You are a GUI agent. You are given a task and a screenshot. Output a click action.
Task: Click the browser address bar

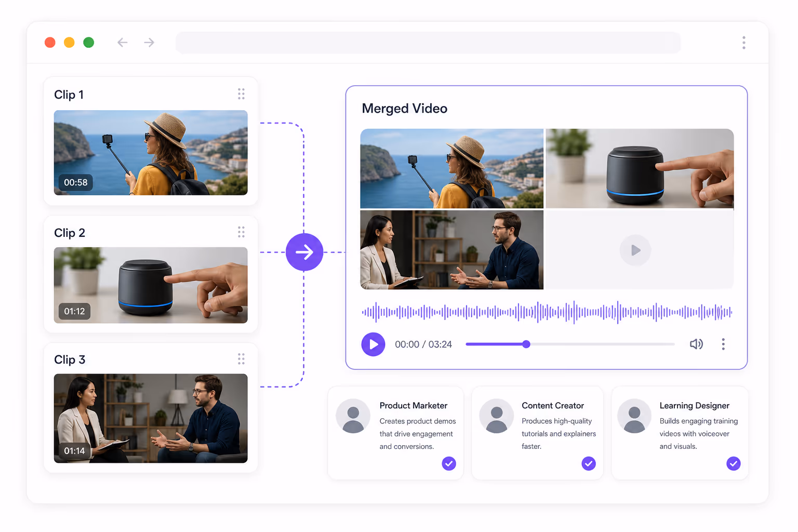coord(428,43)
